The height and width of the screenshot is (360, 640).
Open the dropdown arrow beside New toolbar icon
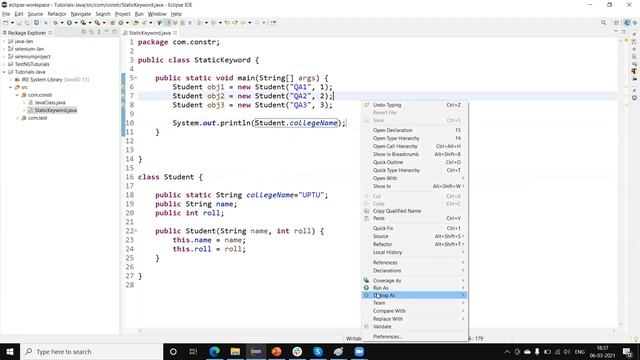coord(11,23)
